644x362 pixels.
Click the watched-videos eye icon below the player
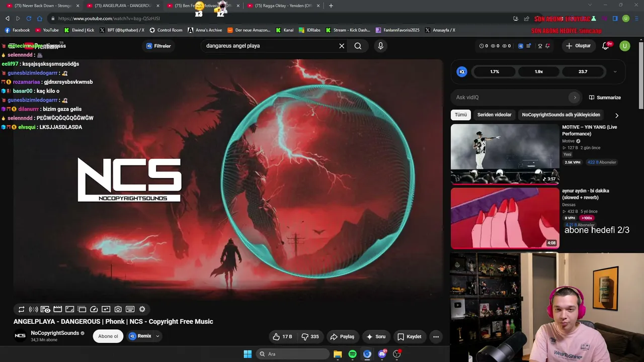[x=45, y=309]
